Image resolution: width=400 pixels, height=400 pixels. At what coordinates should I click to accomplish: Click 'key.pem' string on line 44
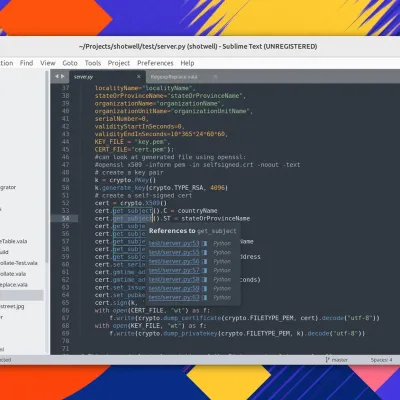152,142
